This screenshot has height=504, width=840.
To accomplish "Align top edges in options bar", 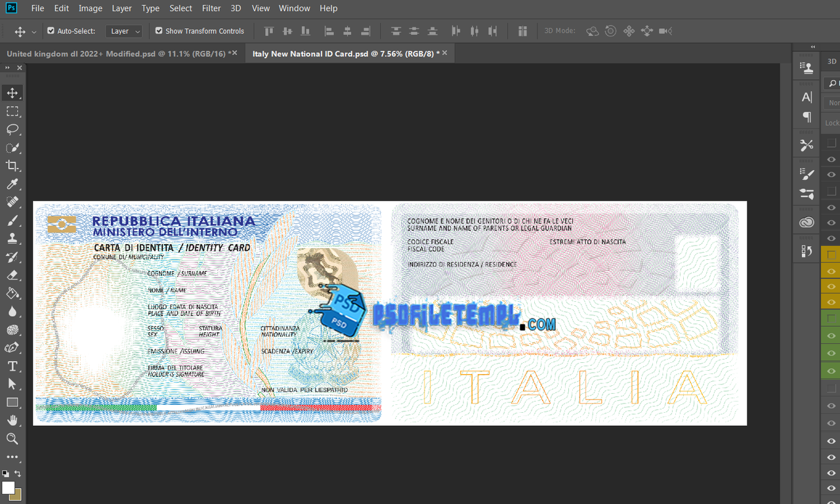I will pyautogui.click(x=268, y=31).
